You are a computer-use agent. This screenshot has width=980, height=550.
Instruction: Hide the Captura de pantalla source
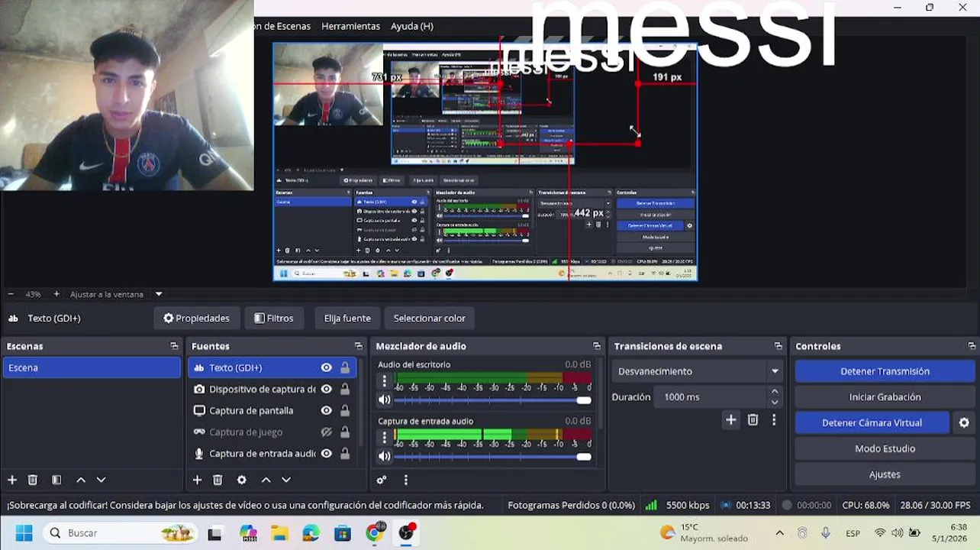click(x=327, y=410)
